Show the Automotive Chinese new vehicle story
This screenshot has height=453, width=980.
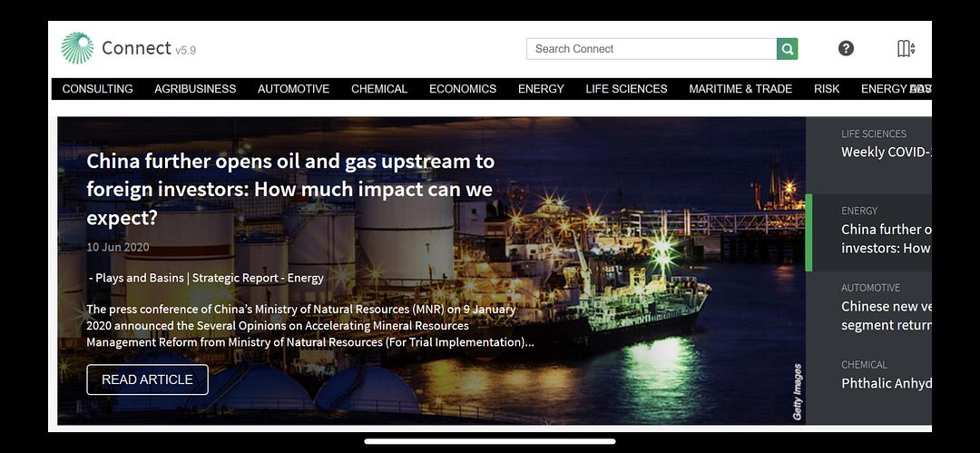coord(885,315)
